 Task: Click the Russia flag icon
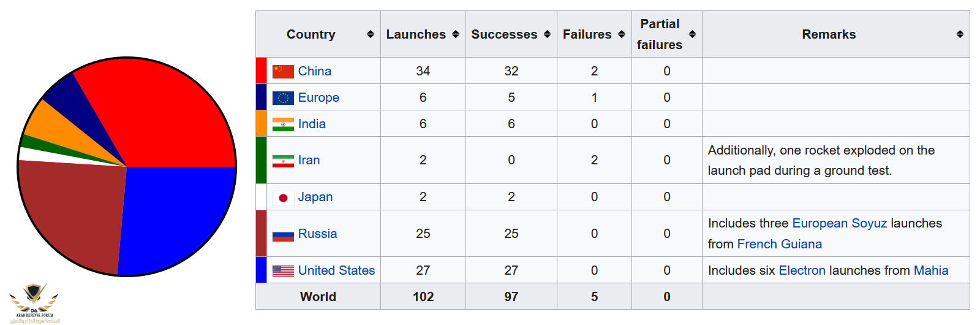point(283,234)
